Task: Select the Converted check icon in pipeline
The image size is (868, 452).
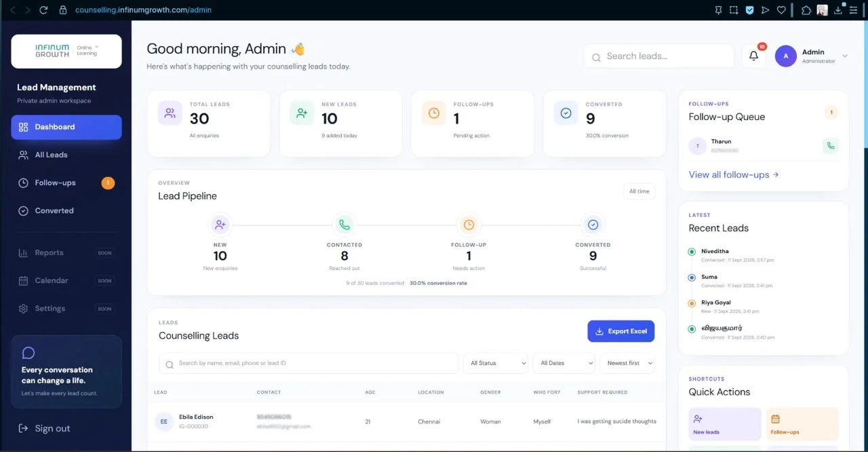Action: 593,225
